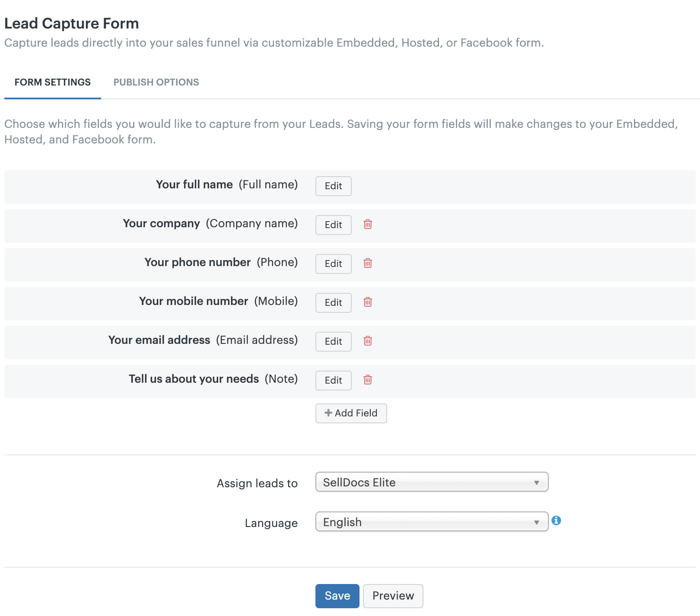The height and width of the screenshot is (616, 700).
Task: Edit the Your email address field
Action: (333, 342)
